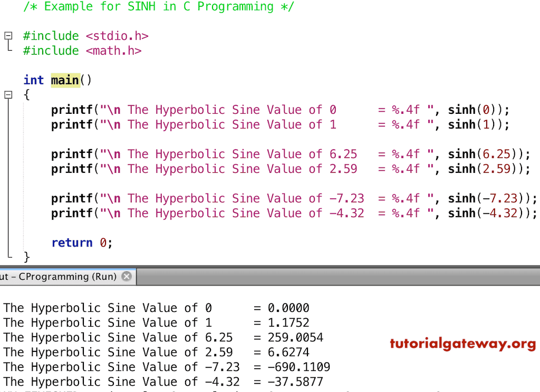This screenshot has width=540, height=392.
Task: Collapse the main function body fold
Action: click(8, 95)
